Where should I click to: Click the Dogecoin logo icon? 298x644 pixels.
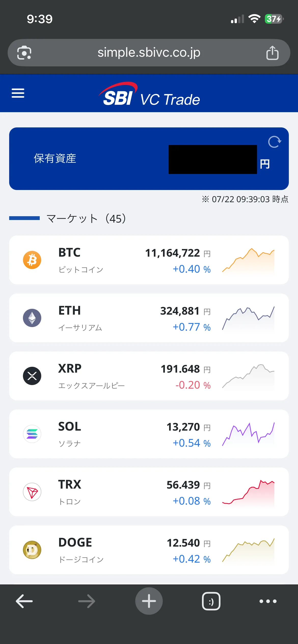[32, 550]
